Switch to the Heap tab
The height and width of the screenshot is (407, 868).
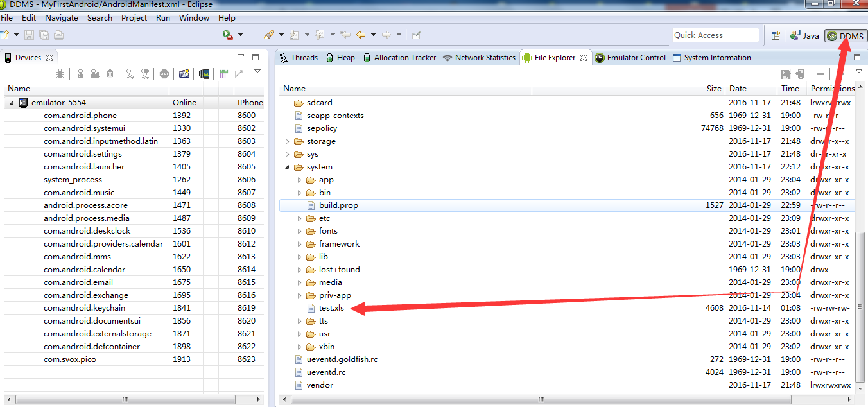coord(340,58)
